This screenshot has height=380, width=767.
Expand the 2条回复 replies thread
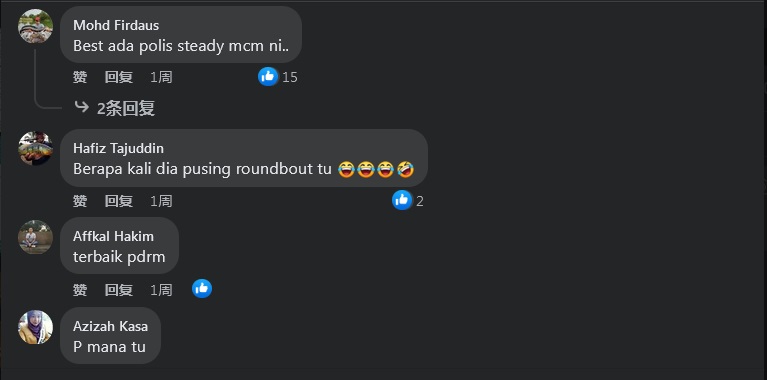[x=126, y=108]
